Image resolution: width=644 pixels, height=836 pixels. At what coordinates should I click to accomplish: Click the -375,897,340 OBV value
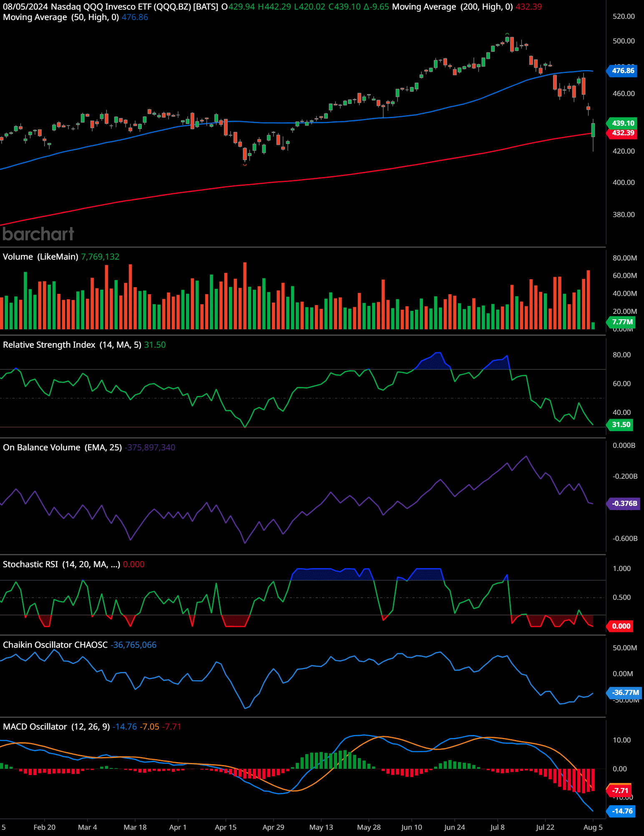coord(150,447)
